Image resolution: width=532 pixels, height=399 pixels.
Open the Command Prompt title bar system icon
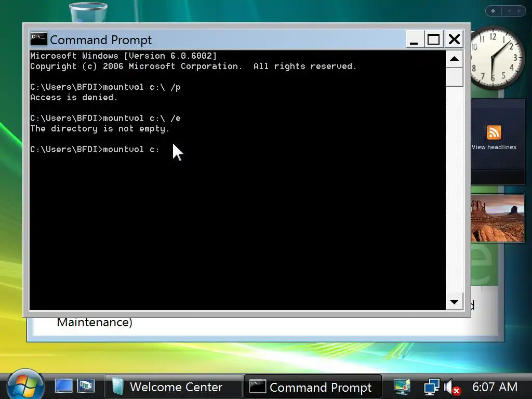click(38, 38)
